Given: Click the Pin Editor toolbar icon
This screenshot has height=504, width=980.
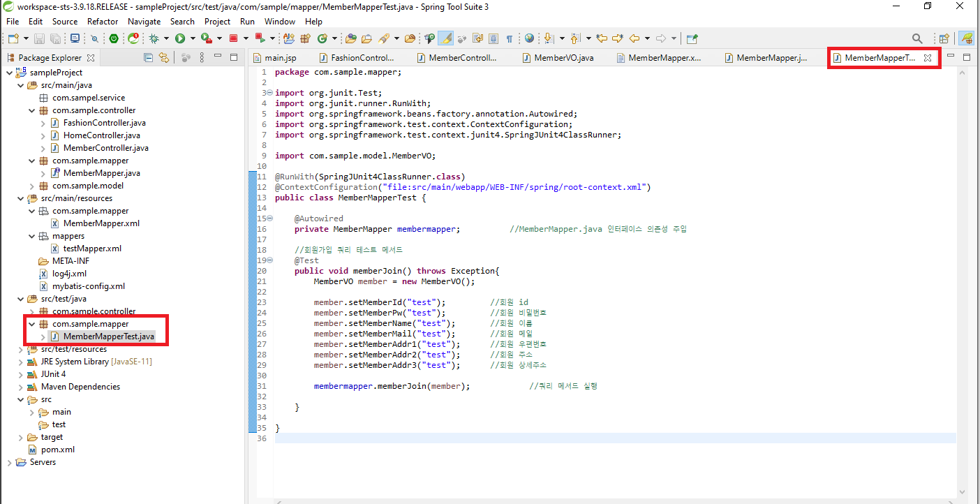Looking at the screenshot, I should (692, 38).
